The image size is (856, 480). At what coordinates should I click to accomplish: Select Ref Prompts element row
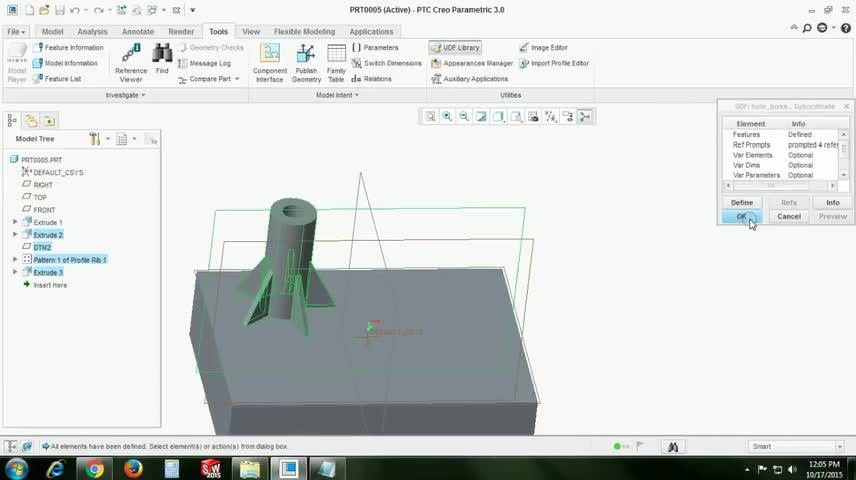coord(781,145)
